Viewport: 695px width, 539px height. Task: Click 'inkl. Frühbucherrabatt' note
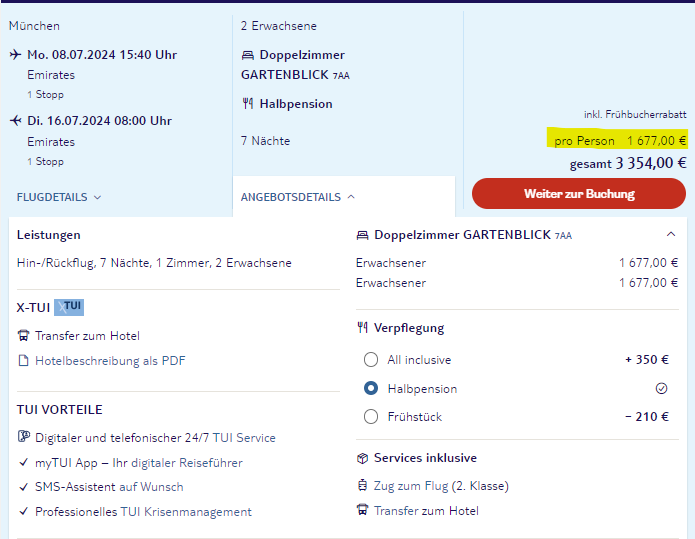(x=635, y=114)
